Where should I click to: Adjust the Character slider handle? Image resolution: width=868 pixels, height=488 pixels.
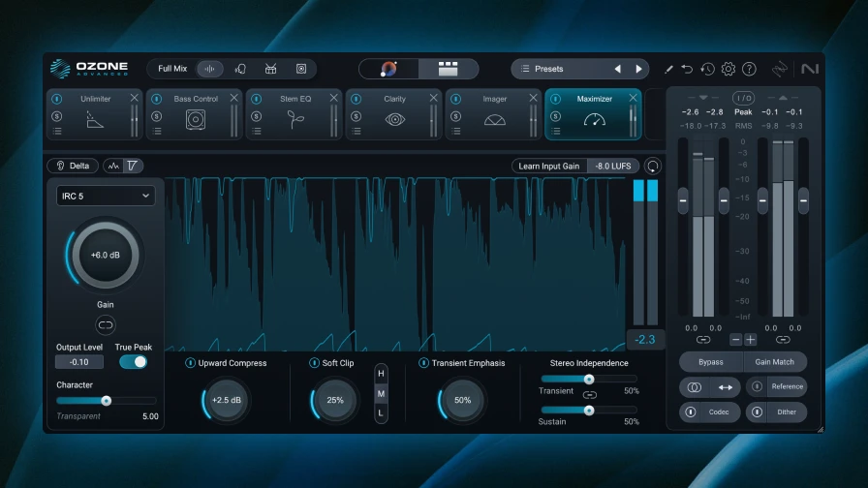pyautogui.click(x=107, y=400)
